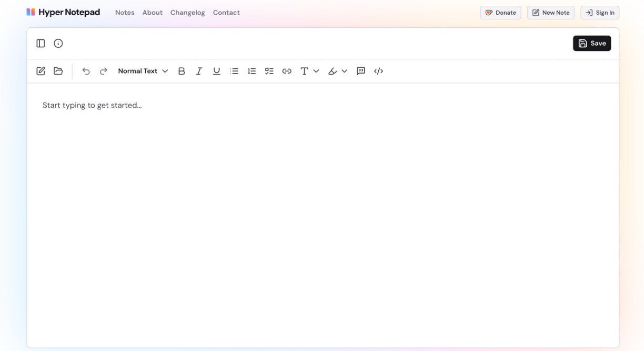
Task: Toggle bold formatting
Action: [182, 70]
